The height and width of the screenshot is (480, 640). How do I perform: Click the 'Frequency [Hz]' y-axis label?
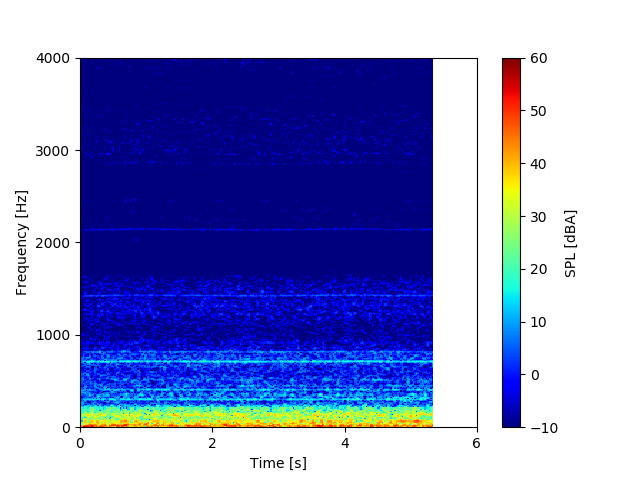pos(22,242)
